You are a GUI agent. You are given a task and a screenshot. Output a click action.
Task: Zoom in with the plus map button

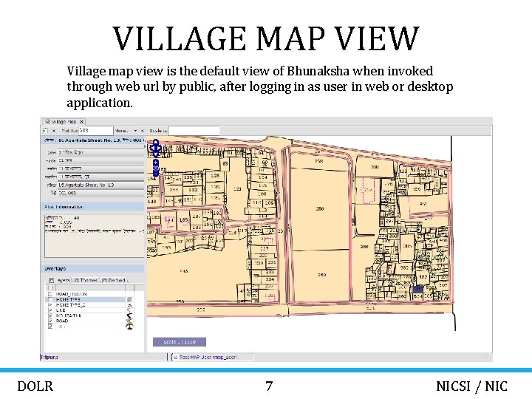[x=156, y=163]
